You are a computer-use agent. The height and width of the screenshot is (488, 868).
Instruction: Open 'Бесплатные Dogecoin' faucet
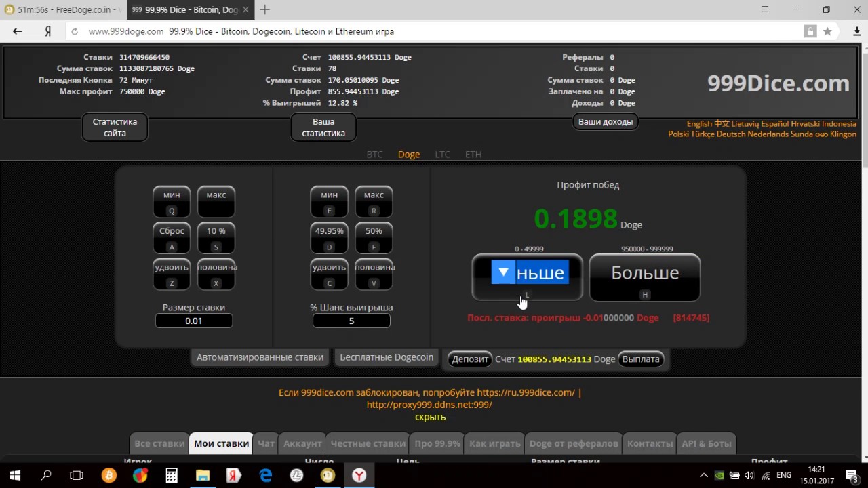pyautogui.click(x=387, y=357)
